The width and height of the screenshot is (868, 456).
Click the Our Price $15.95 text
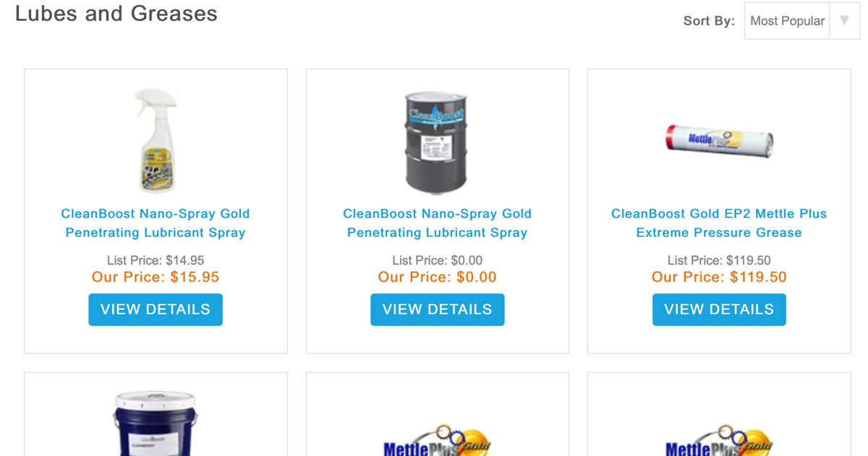pos(156,277)
